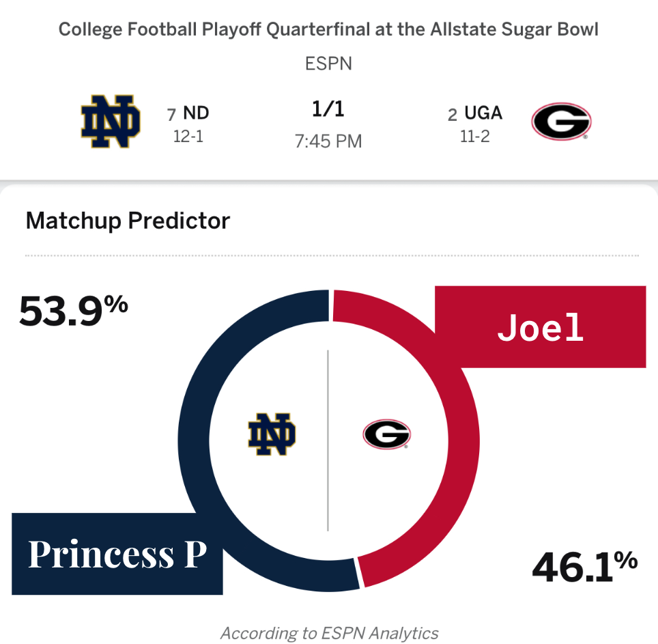Select the ND team abbreviation
658x644 pixels.
point(196,113)
